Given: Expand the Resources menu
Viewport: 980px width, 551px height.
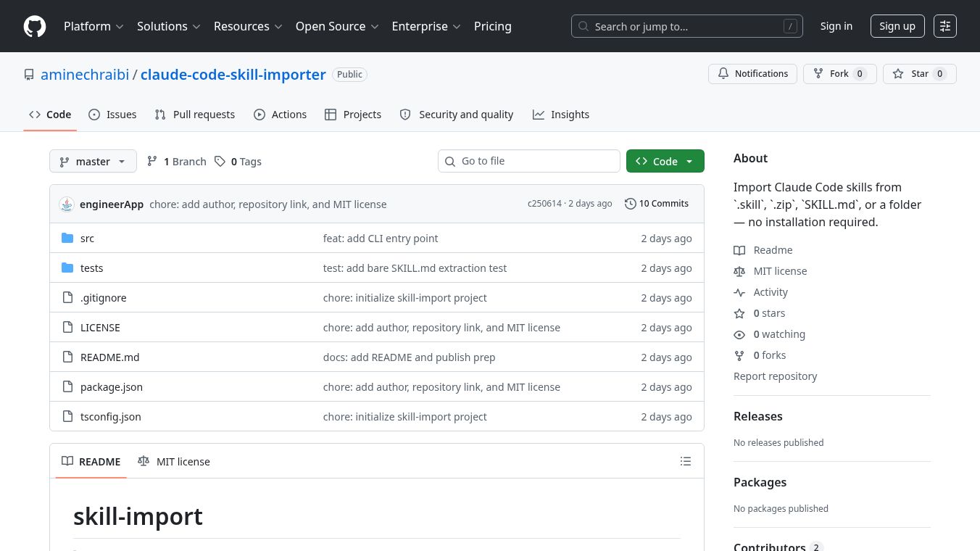Looking at the screenshot, I should click(247, 26).
